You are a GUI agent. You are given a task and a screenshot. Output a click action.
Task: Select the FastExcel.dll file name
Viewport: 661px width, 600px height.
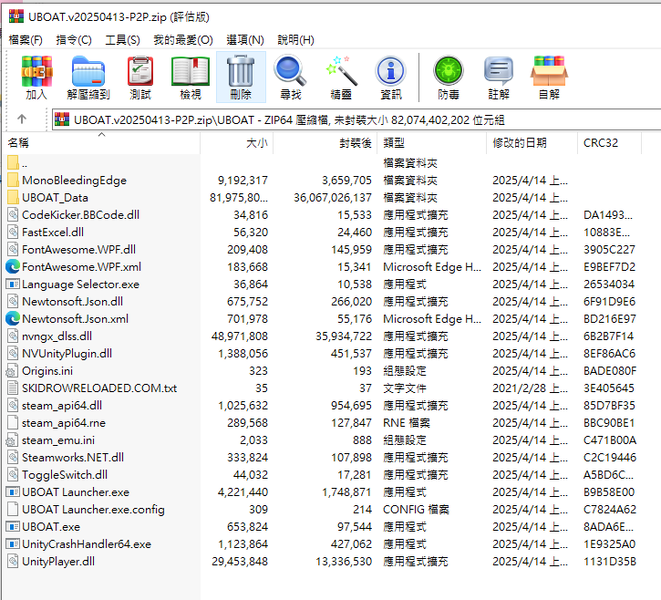point(53,232)
